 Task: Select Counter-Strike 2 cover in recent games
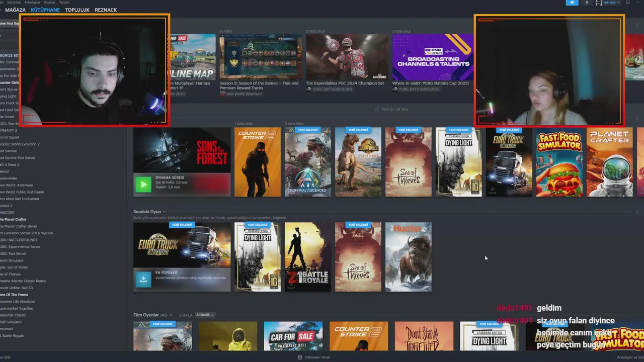pos(257,162)
